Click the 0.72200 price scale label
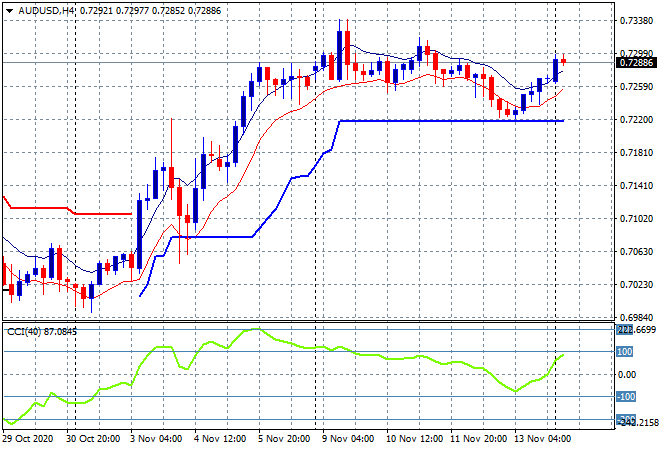The image size is (660, 450). (x=636, y=120)
